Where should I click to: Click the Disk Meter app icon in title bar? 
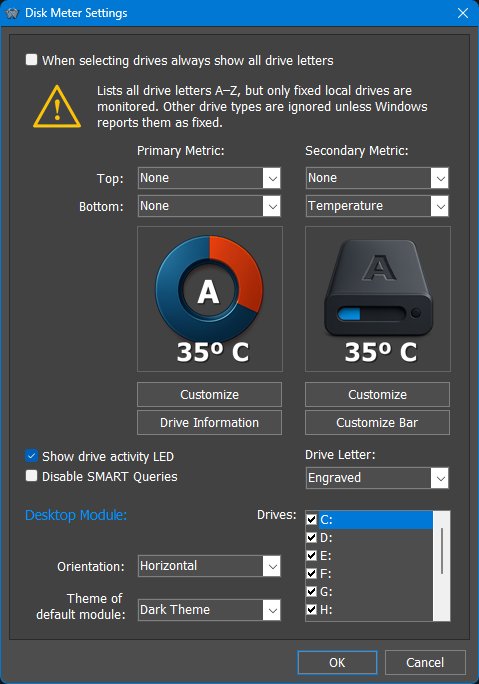pyautogui.click(x=12, y=13)
